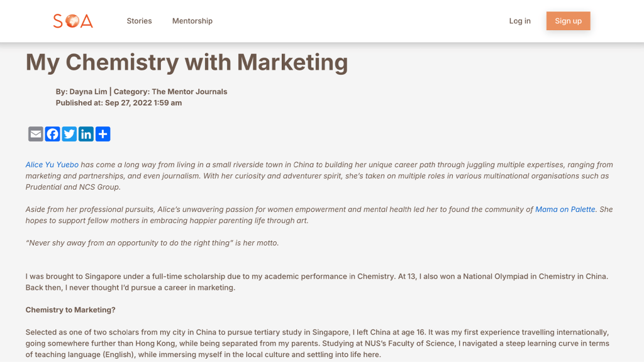644x362 pixels.
Task: Share this story on Twitter
Action: point(69,134)
